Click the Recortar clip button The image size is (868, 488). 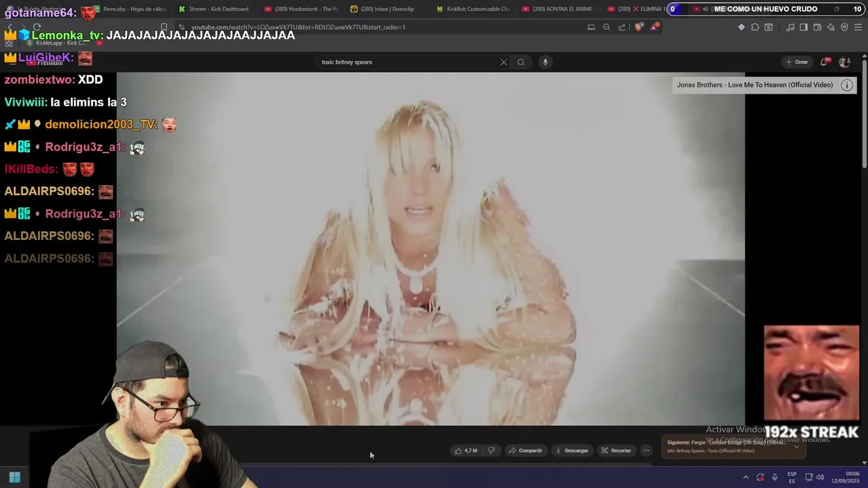(x=616, y=451)
